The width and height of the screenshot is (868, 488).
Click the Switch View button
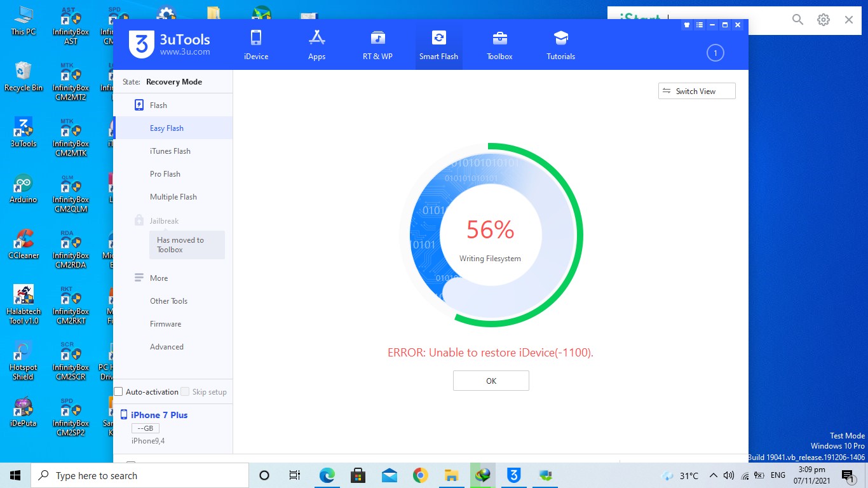click(696, 91)
